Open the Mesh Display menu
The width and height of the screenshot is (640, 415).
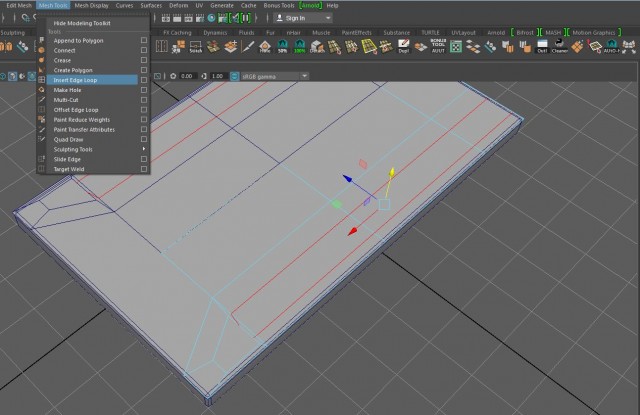pos(91,5)
